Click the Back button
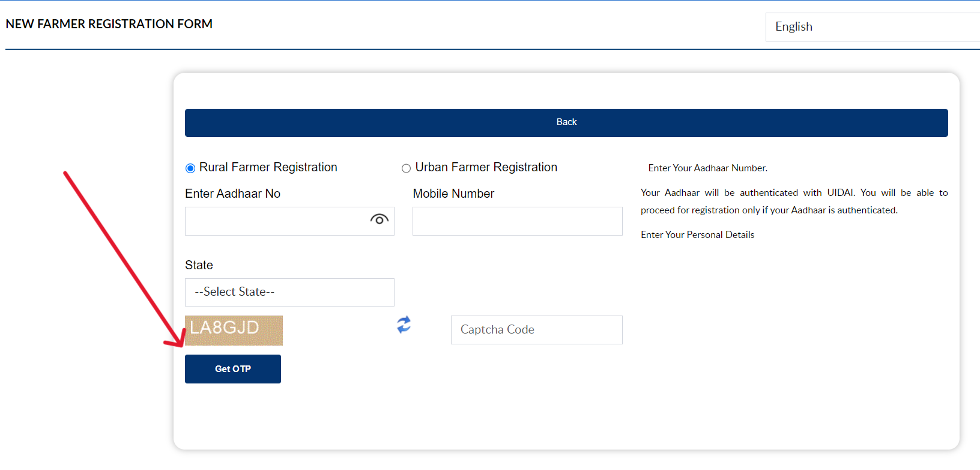Viewport: 980px width, 470px height. click(x=566, y=122)
